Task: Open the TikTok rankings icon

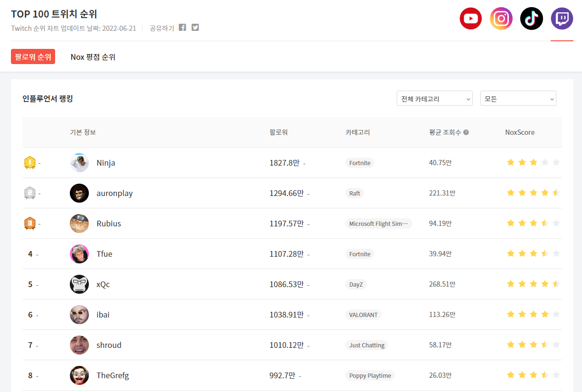Action: click(x=532, y=19)
